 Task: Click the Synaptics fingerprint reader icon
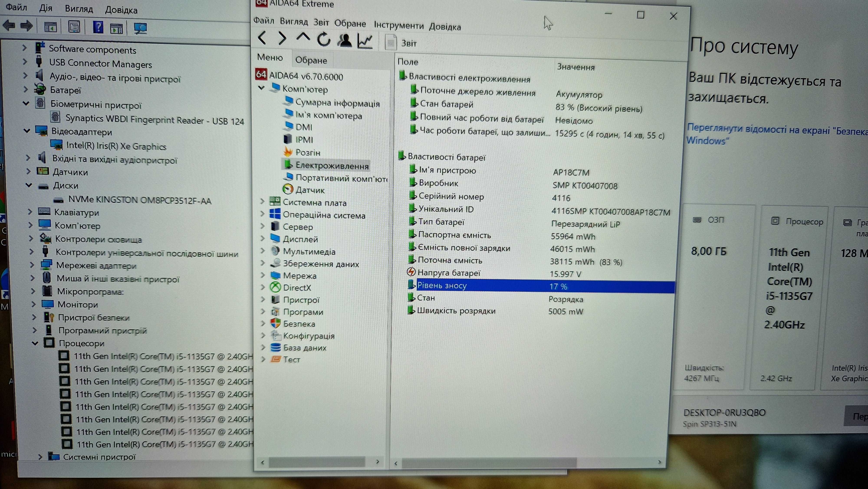coord(55,117)
